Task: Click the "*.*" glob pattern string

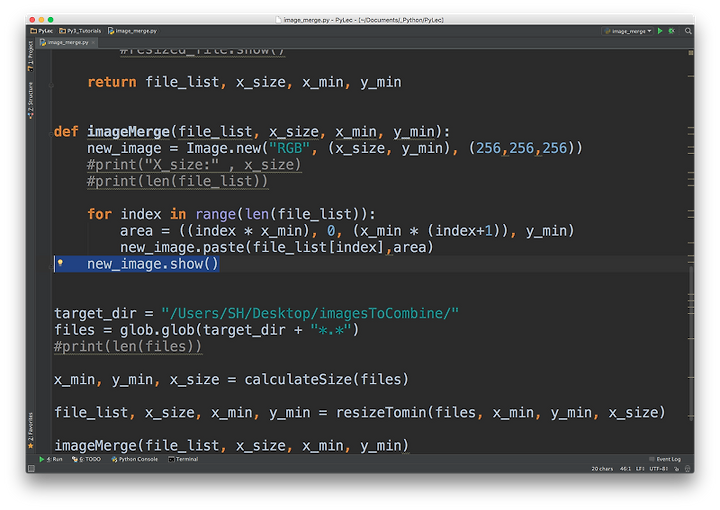Action: click(x=331, y=330)
